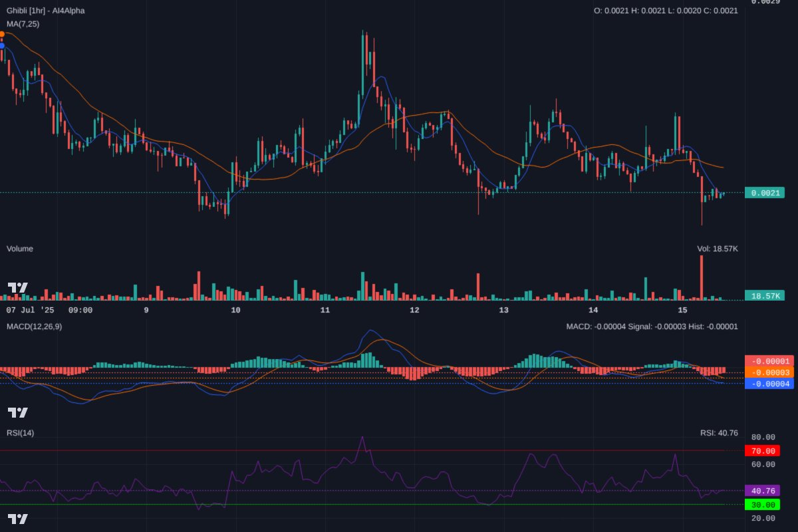Click the green 18.57K volume badge

point(765,295)
